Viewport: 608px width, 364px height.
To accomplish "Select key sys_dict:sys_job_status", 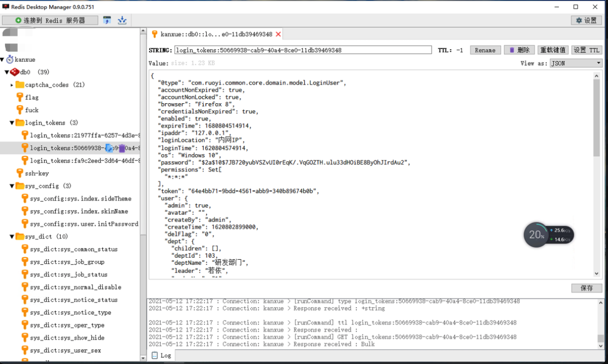I will [68, 274].
